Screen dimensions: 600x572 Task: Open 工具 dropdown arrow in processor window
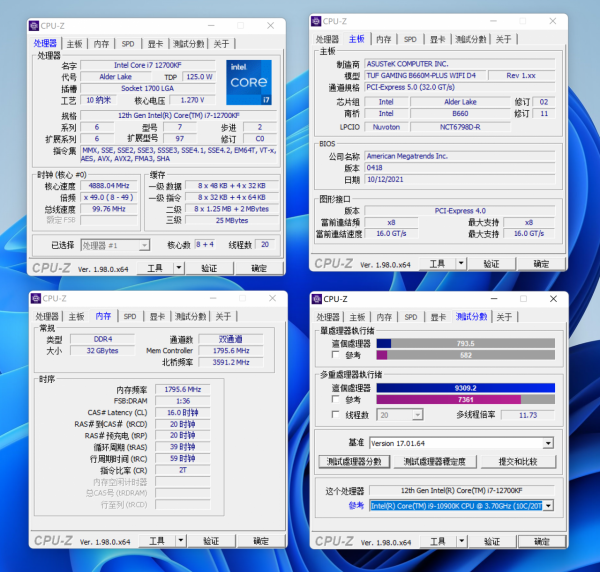click(179, 268)
